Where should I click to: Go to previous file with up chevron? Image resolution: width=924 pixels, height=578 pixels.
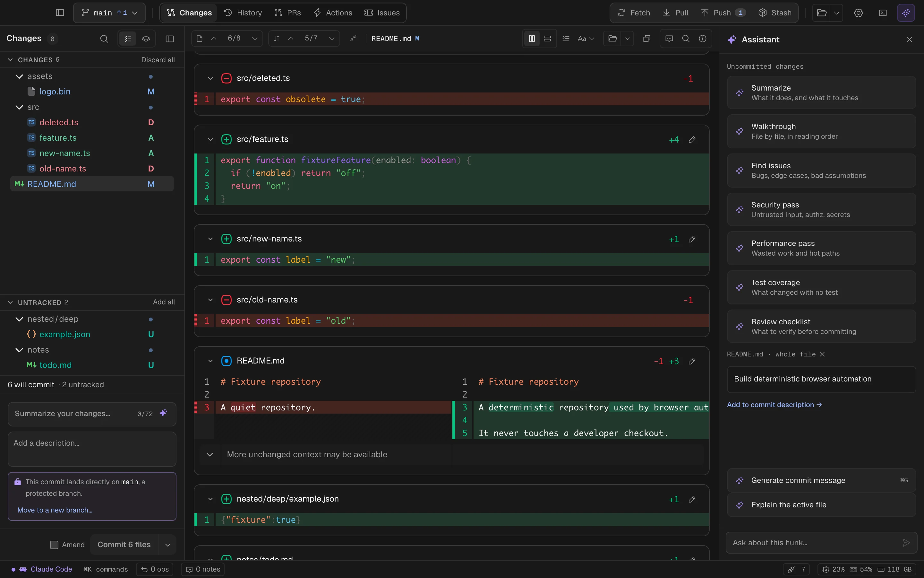pos(214,38)
